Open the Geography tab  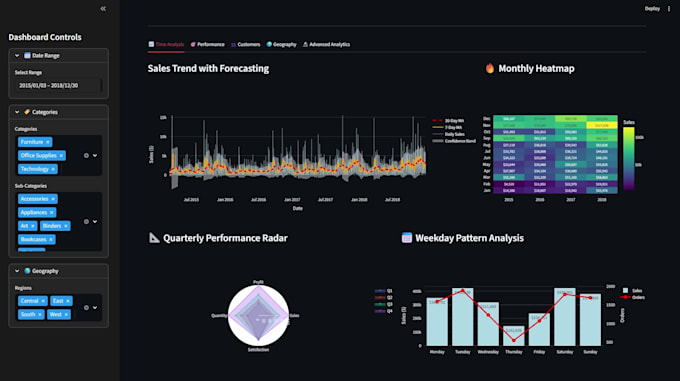[281, 44]
